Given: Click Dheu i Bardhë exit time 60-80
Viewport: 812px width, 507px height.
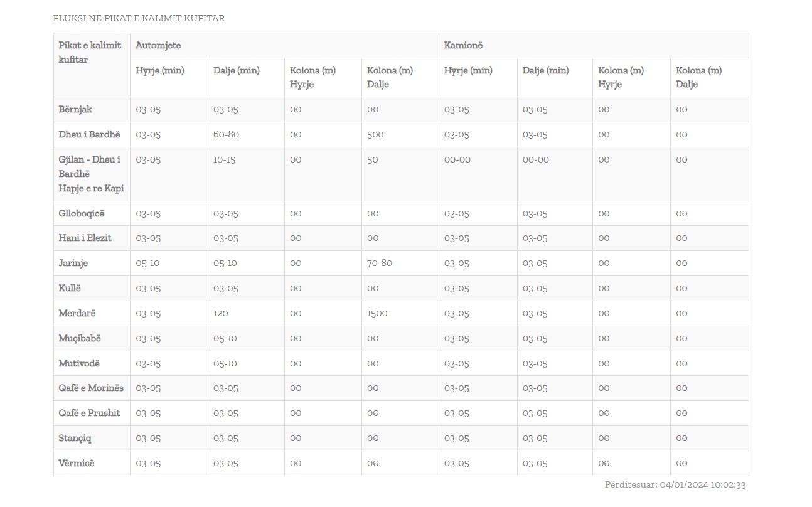Looking at the screenshot, I should click(x=226, y=134).
